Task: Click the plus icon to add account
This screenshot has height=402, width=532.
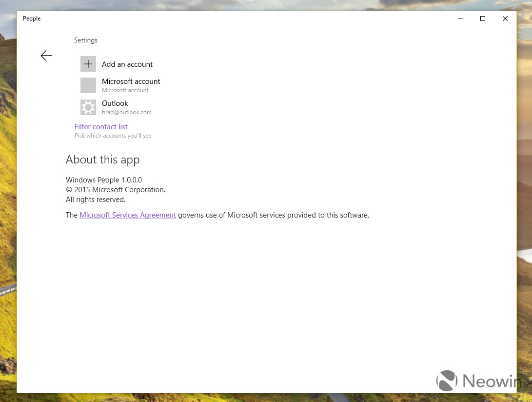Action: (88, 64)
